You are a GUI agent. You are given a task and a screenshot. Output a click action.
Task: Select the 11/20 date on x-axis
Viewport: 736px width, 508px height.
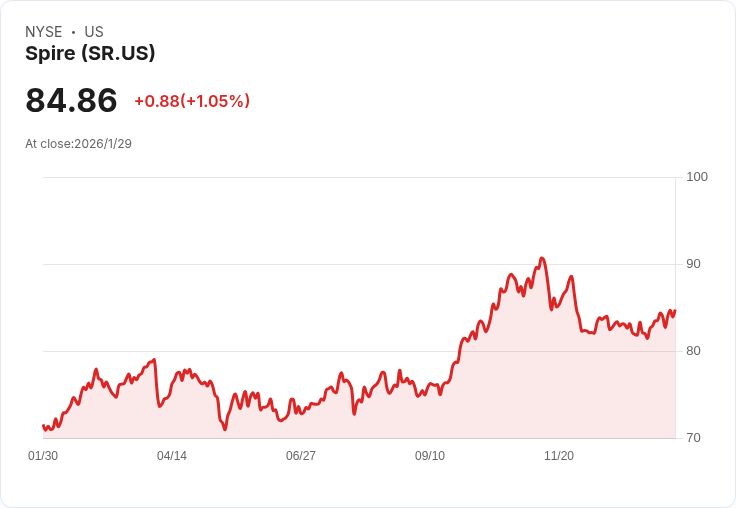pyautogui.click(x=559, y=456)
